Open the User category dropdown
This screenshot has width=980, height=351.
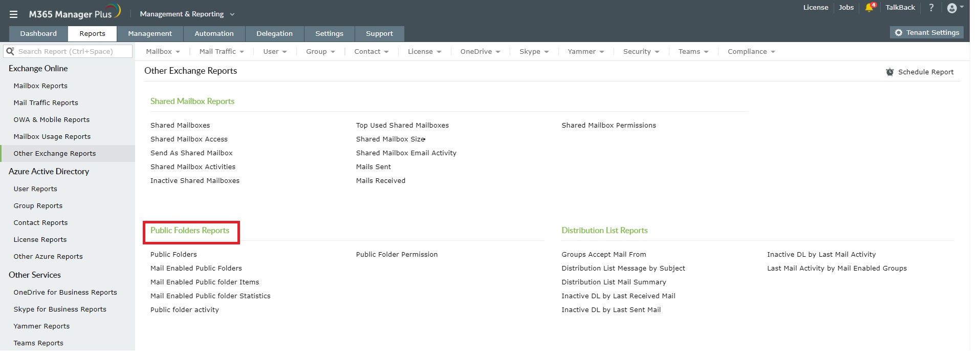[x=275, y=52]
